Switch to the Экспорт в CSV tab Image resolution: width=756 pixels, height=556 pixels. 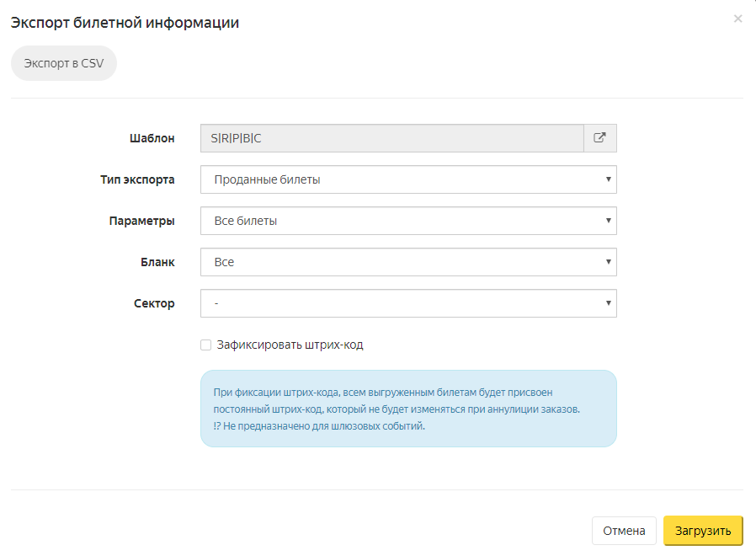(x=63, y=63)
